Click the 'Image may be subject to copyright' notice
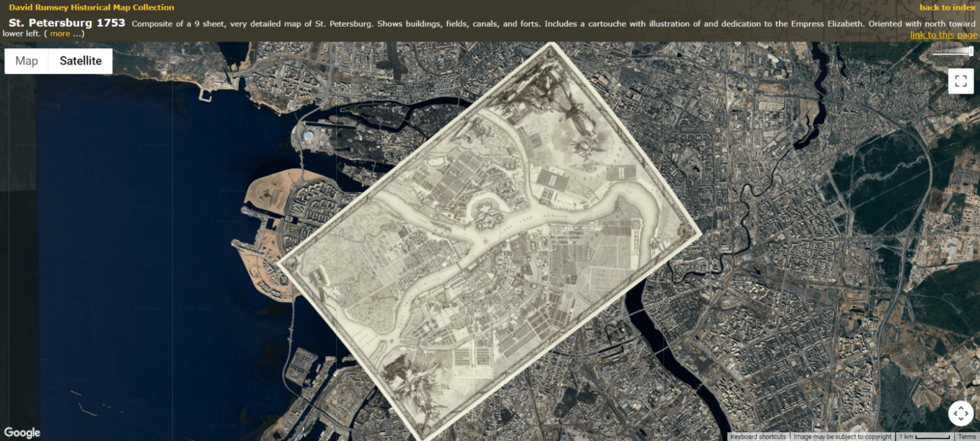 coord(842,437)
